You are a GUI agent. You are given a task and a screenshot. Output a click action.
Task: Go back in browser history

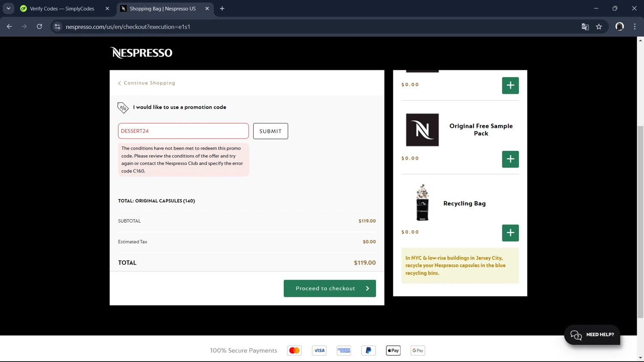9,27
